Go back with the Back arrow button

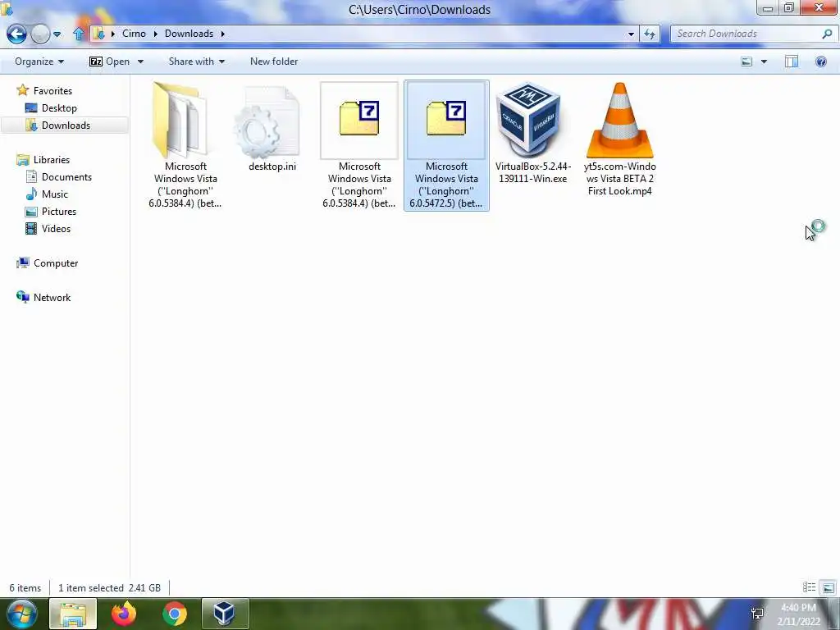point(16,34)
